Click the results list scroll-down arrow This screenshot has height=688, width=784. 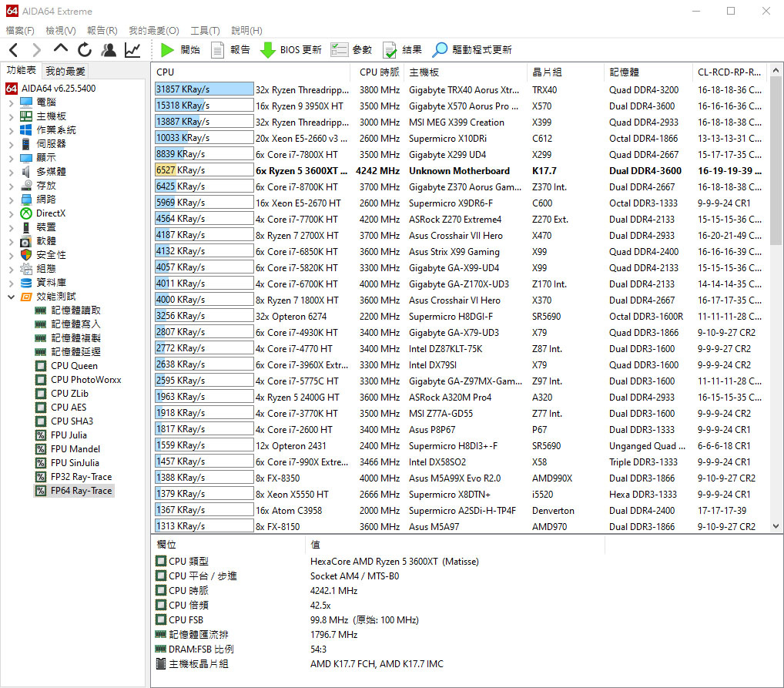tap(776, 526)
